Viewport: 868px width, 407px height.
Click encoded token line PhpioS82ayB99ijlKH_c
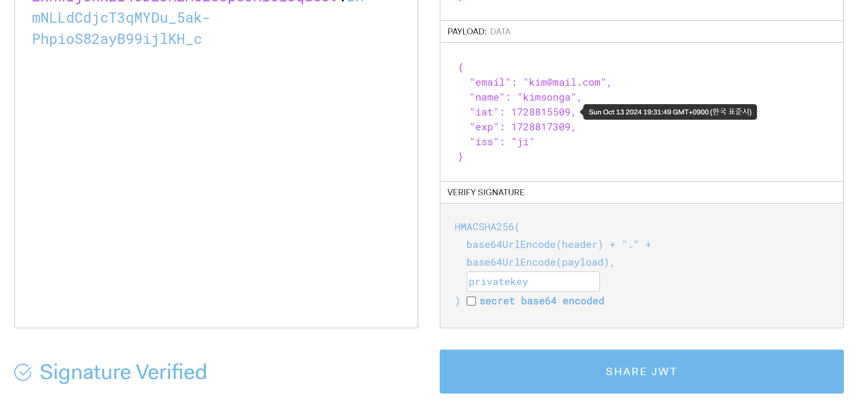117,39
